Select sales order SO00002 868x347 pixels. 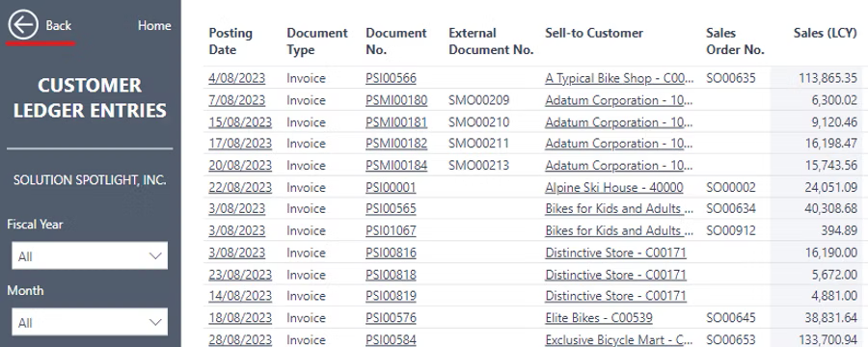(x=731, y=187)
